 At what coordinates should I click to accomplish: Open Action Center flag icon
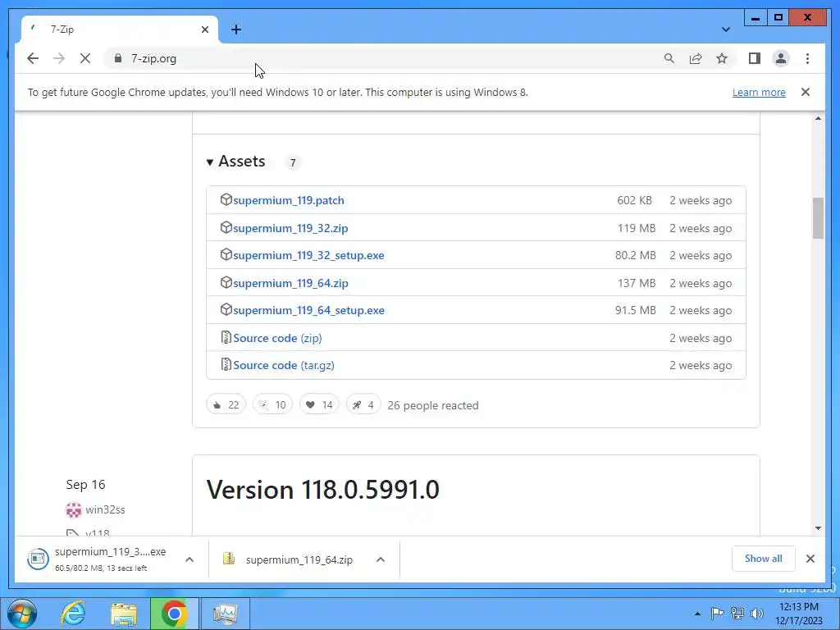pyautogui.click(x=717, y=614)
